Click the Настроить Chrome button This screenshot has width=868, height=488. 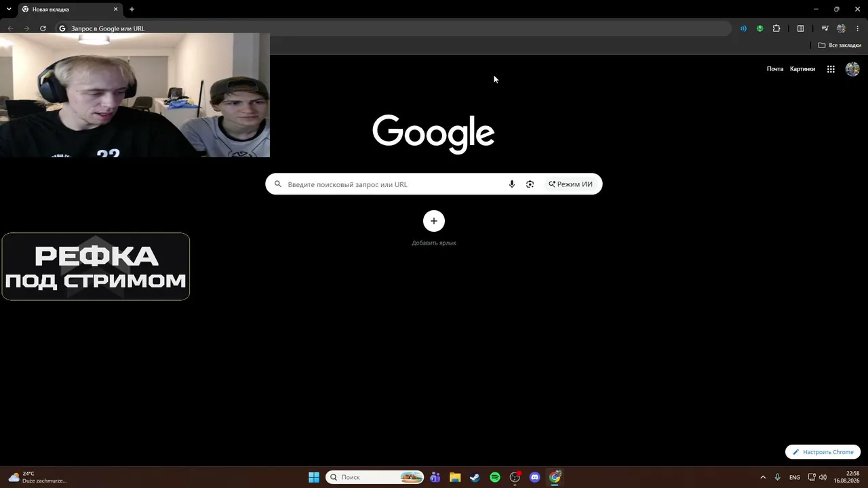(823, 452)
